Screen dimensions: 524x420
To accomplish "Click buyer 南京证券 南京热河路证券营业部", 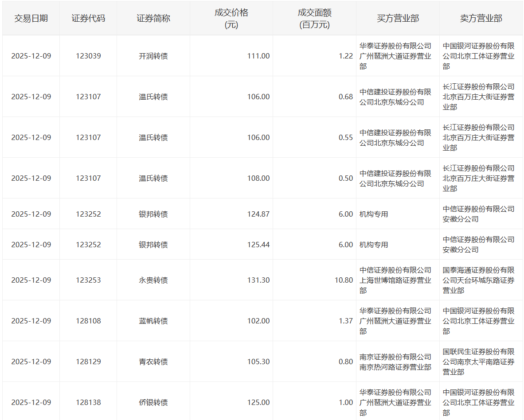I will (x=395, y=362).
